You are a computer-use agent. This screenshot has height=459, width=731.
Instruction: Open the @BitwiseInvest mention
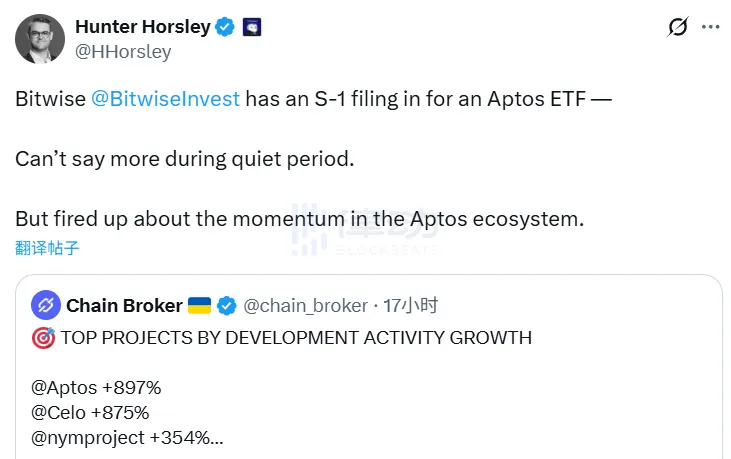(x=166, y=101)
